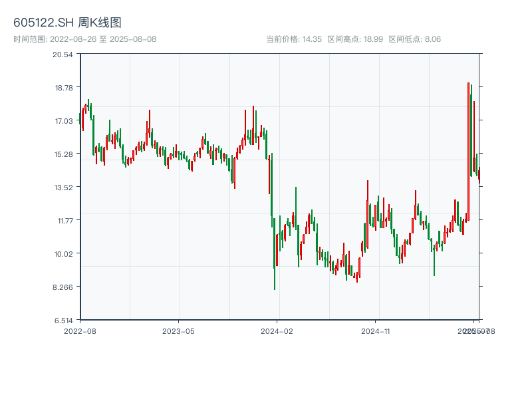Viewport: 532px width, 399px height.
Task: Click the 2022-08 x-axis date label
Action: tap(80, 331)
